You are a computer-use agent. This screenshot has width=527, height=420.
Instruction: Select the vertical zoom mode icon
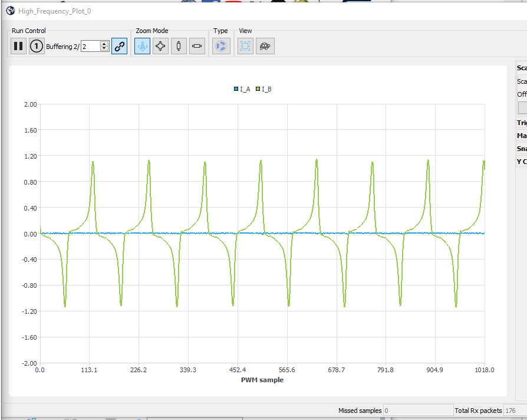[179, 46]
